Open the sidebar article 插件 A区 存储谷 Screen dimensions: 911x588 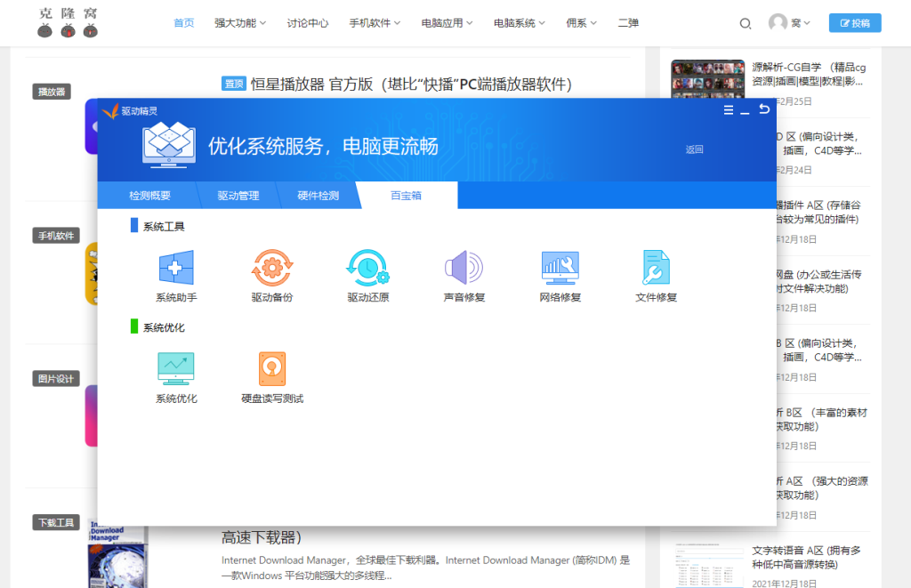pyautogui.click(x=818, y=212)
